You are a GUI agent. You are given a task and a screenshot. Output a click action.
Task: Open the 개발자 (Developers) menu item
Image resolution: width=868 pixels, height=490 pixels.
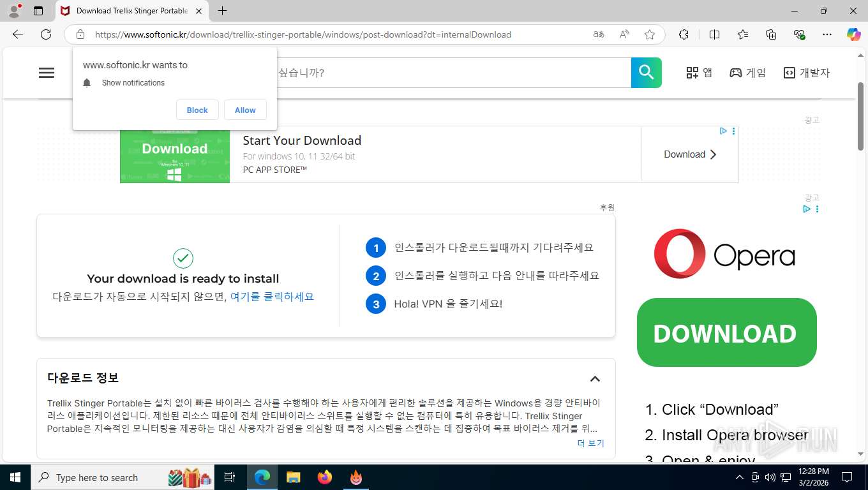pos(806,73)
